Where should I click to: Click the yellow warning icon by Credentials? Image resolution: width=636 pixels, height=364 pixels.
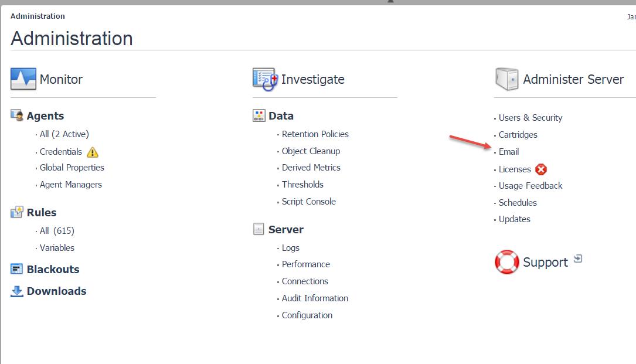pyautogui.click(x=93, y=152)
